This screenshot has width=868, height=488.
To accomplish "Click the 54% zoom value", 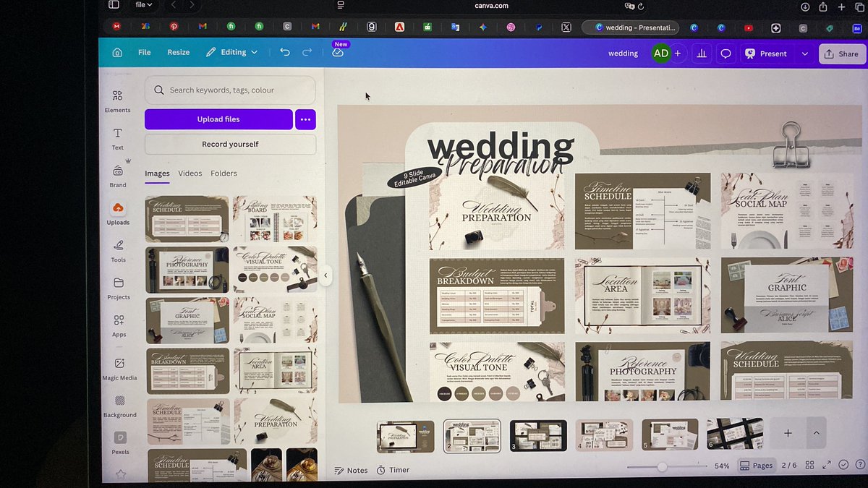I will (722, 466).
